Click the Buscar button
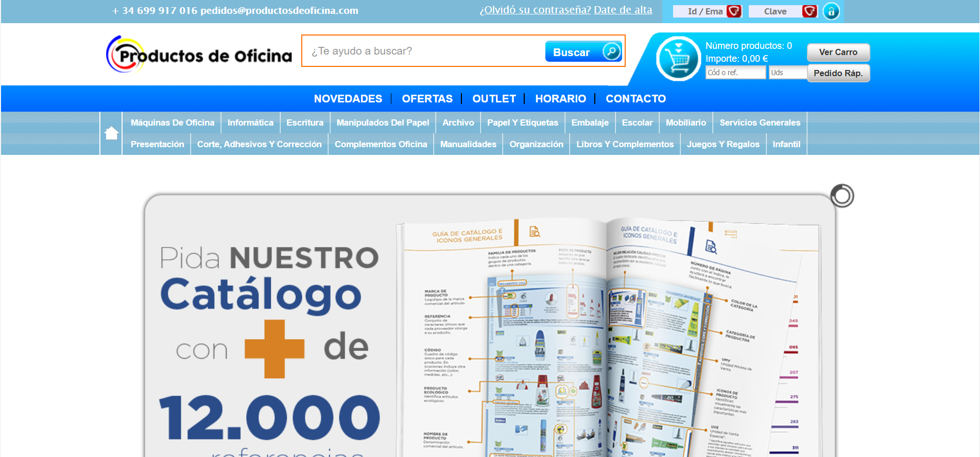 tap(583, 51)
